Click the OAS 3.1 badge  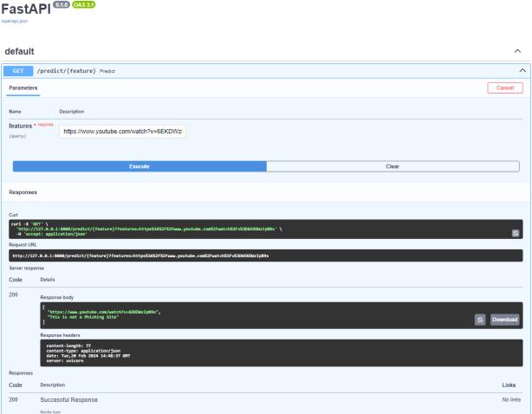83,4
